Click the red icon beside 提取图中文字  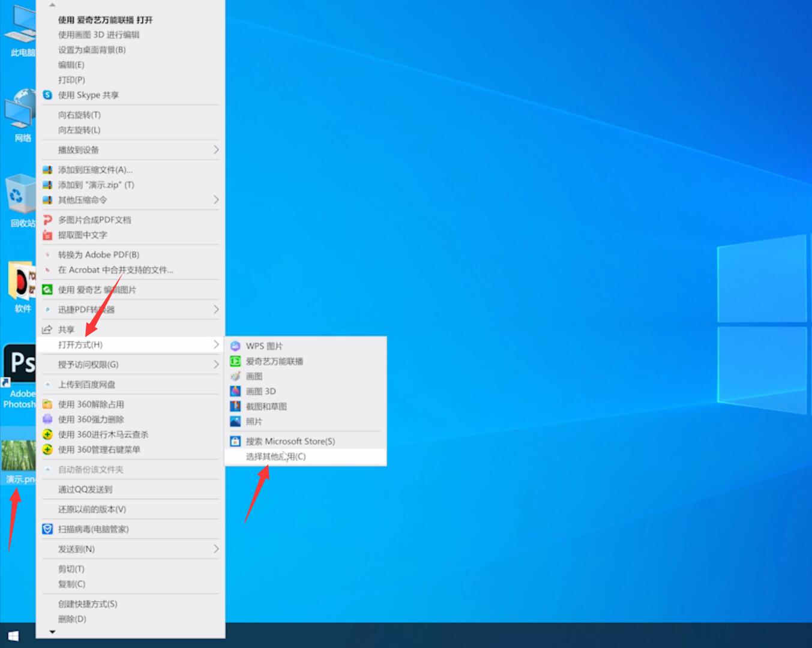pyautogui.click(x=47, y=235)
